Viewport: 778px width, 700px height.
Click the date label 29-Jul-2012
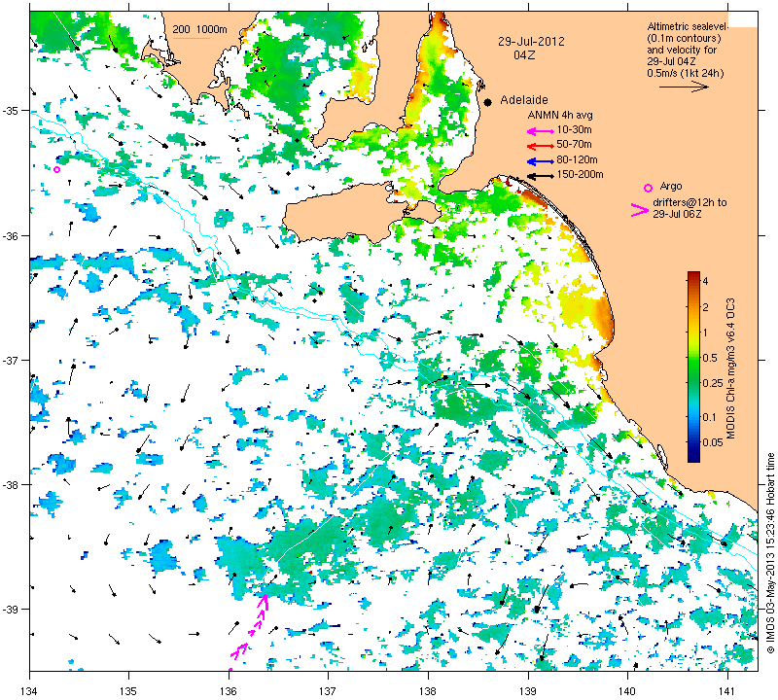coord(531,42)
